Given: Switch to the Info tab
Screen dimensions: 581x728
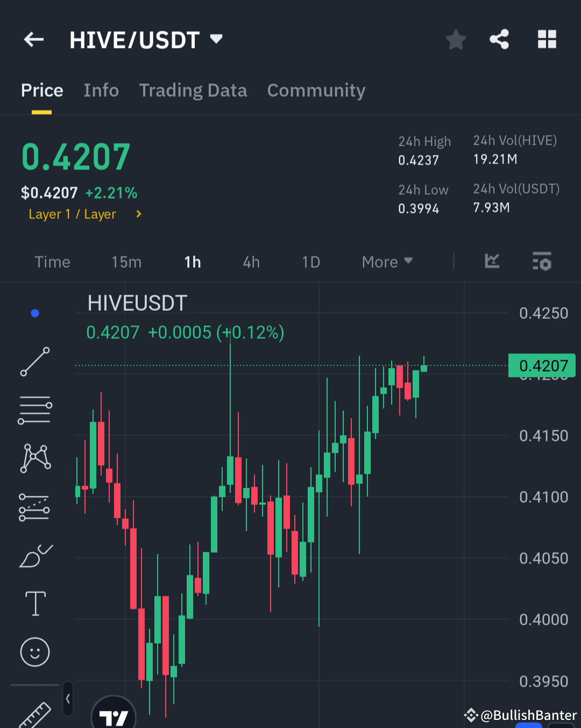Looking at the screenshot, I should 101,90.
